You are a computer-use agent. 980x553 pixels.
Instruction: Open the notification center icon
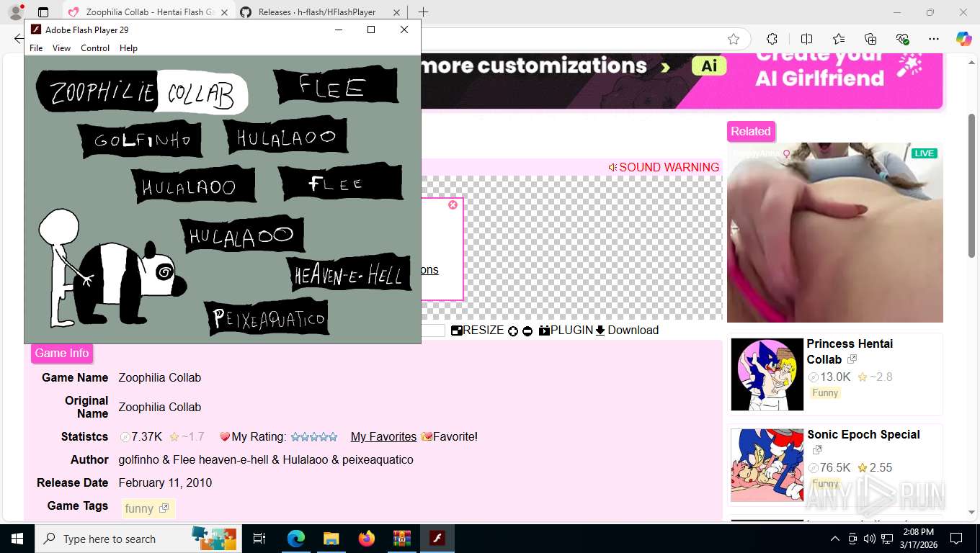pos(956,539)
